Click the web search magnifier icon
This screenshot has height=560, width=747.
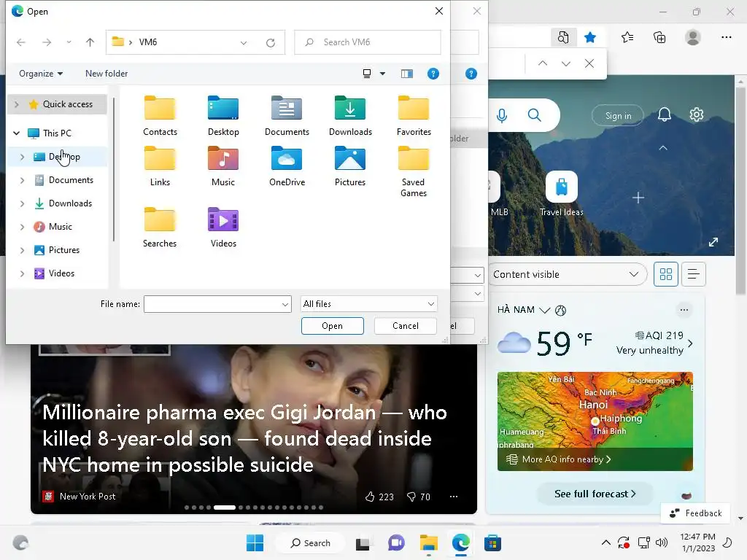click(535, 115)
